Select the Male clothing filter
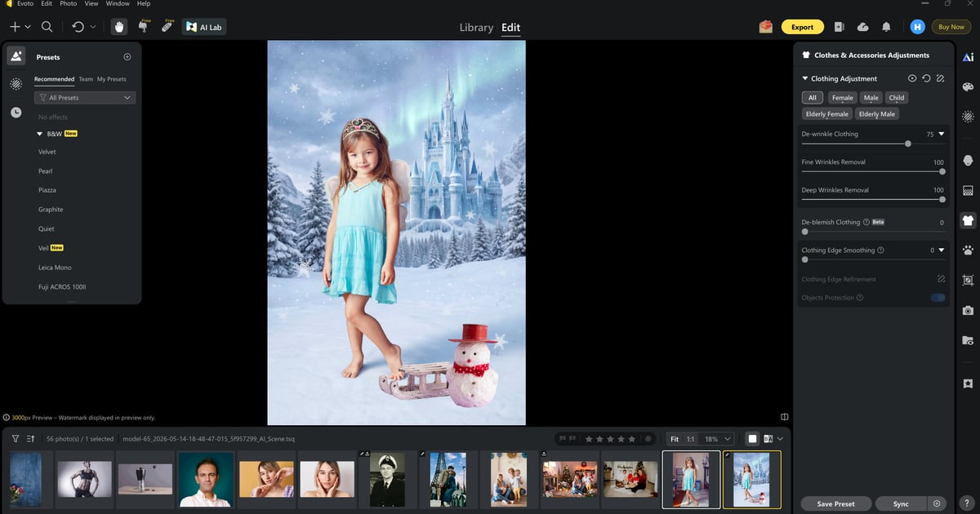The width and height of the screenshot is (980, 514). click(871, 98)
